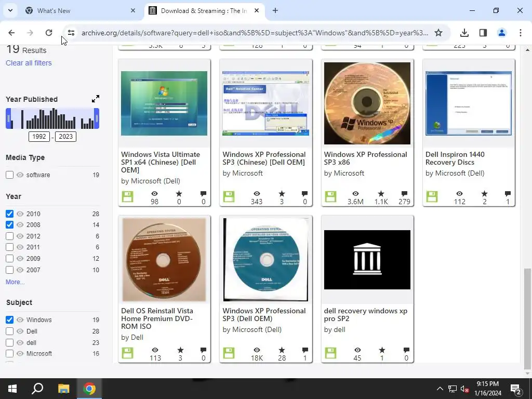Click the page vertical scrollbar thumb

click(x=527, y=318)
